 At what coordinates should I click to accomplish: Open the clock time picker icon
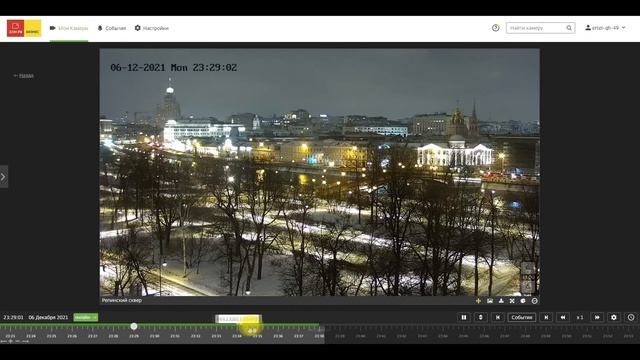(631, 317)
